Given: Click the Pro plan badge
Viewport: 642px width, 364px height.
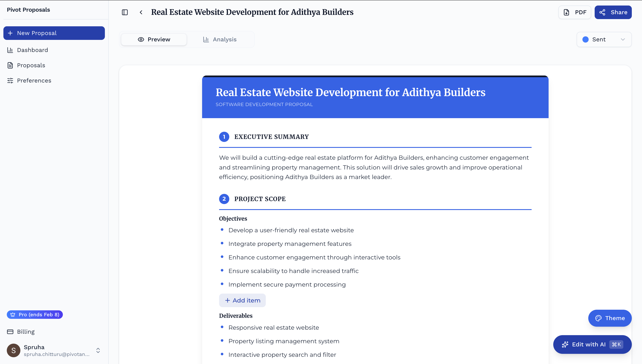Looking at the screenshot, I should point(35,315).
